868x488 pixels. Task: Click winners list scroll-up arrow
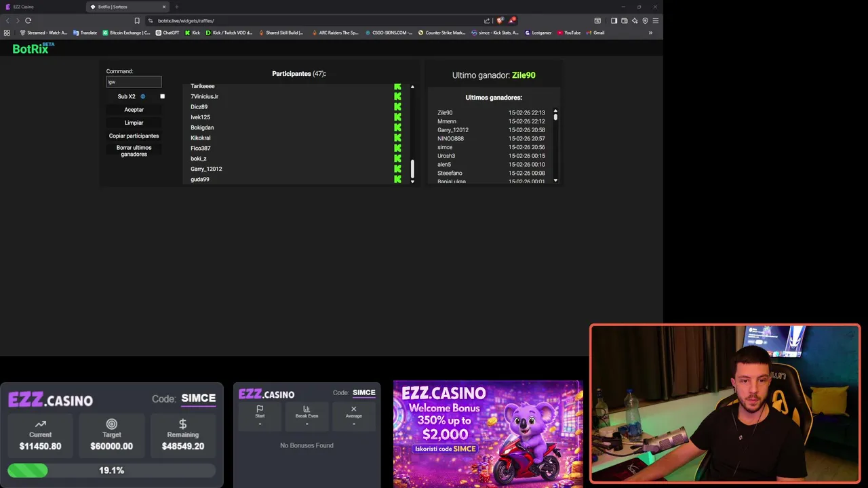[555, 110]
